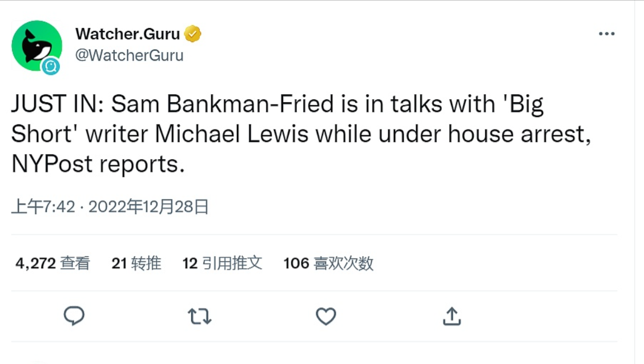
Task: Click the @WatcherGuru handle
Action: pos(129,55)
